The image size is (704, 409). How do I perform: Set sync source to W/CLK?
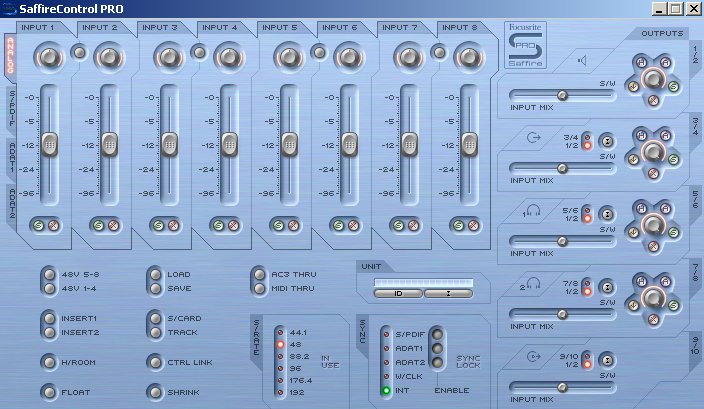click(386, 376)
